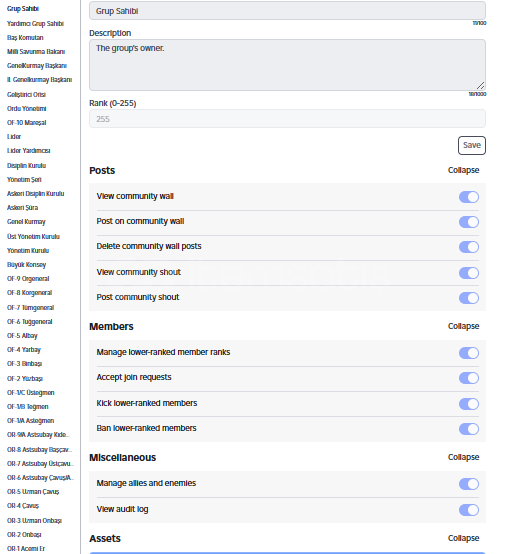
Task: Switch off View audit log permission
Action: tap(469, 510)
